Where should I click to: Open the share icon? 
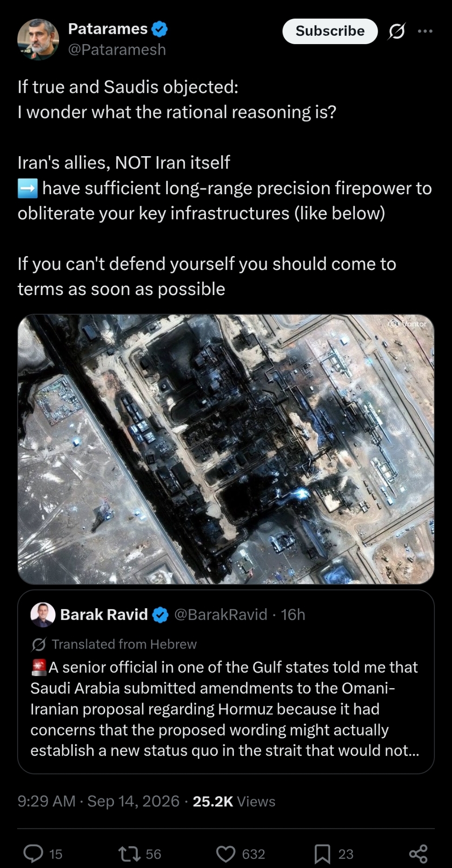(418, 854)
